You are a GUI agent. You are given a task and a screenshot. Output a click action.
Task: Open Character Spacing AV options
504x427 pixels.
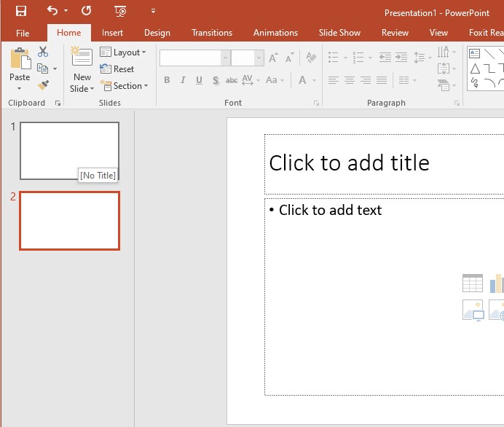point(251,80)
